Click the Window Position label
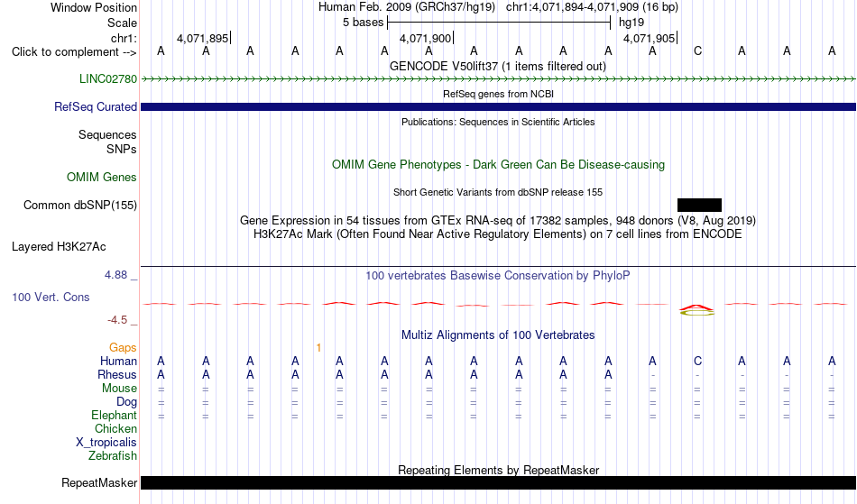Image resolution: width=857 pixels, height=504 pixels. tap(94, 7)
